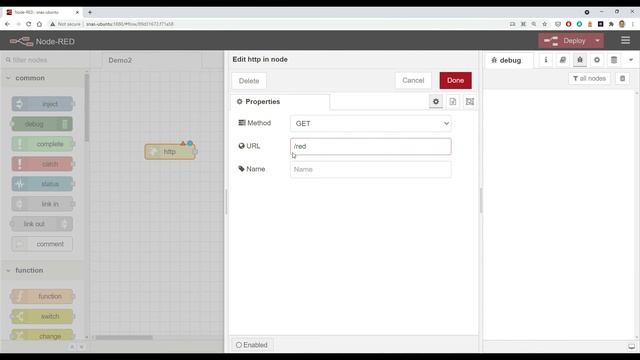Select the http node on canvas
The image size is (640, 360).
click(170, 152)
